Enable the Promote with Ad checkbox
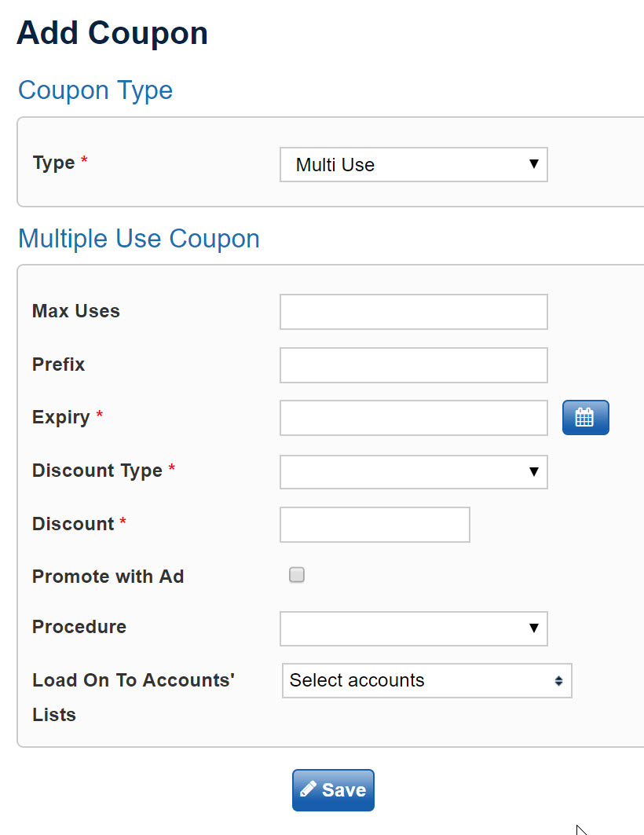Screen dimensions: 644x835 (296, 575)
